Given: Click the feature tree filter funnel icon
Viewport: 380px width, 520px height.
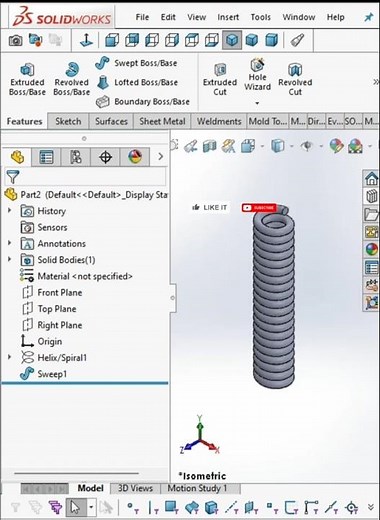Looking at the screenshot, I should [x=13, y=177].
